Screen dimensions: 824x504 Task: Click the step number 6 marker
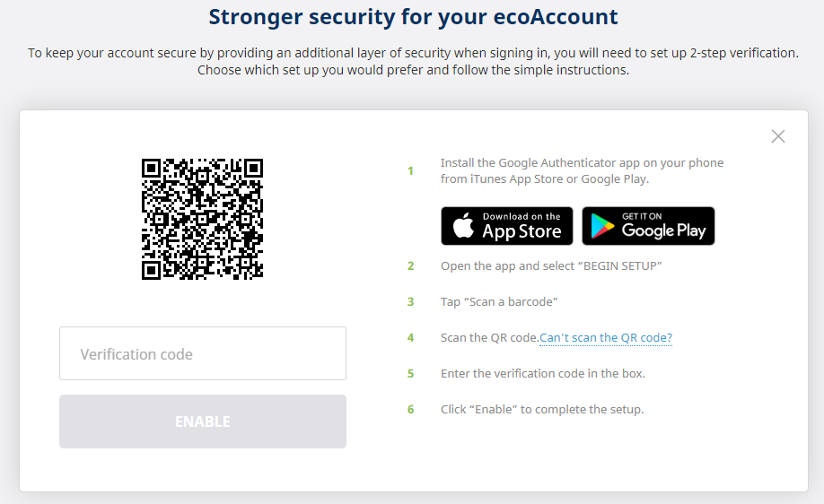click(411, 410)
